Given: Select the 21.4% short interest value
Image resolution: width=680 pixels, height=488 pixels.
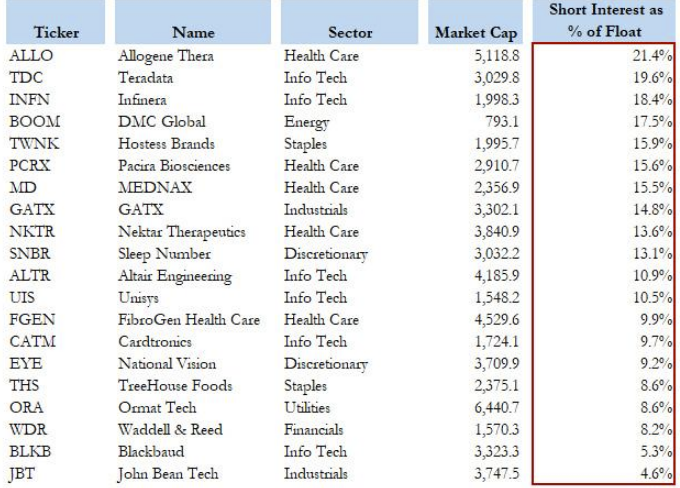Looking at the screenshot, I should pos(651,56).
